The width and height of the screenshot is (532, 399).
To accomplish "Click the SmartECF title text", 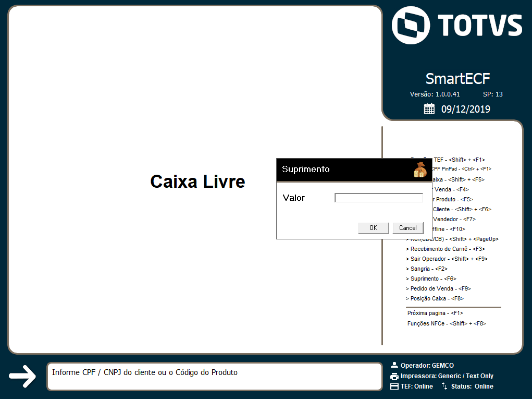I will tap(457, 79).
